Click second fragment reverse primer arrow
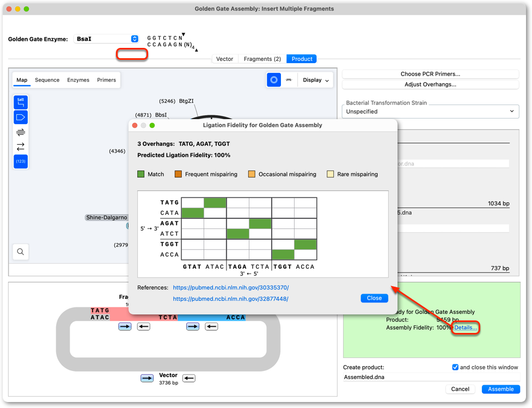Screen dimensions: 532x408 coord(211,326)
